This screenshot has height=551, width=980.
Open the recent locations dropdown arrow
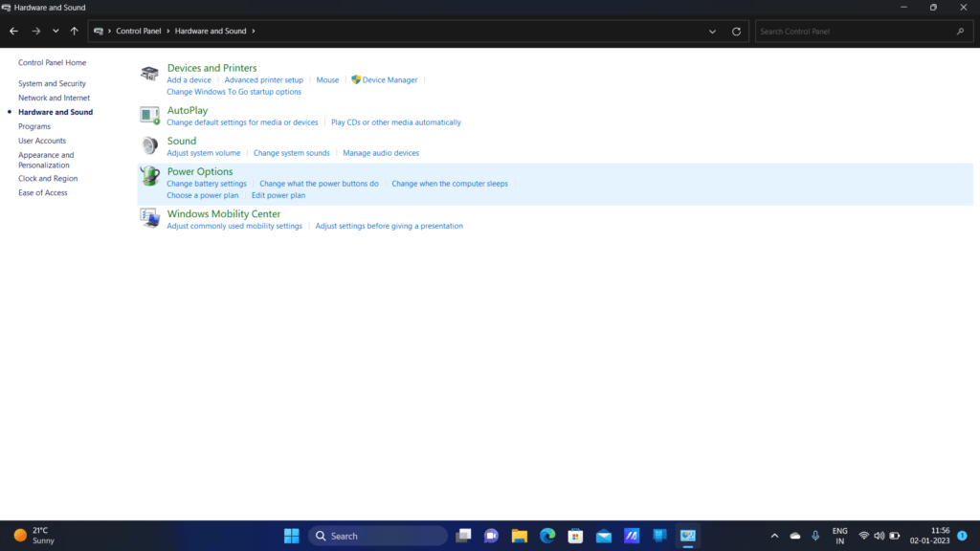click(x=56, y=31)
